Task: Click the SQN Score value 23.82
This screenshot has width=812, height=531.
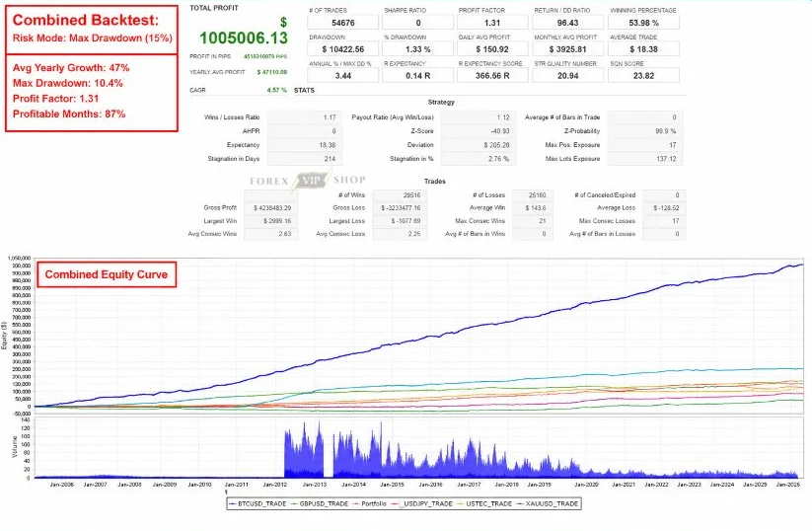Action: [x=643, y=76]
